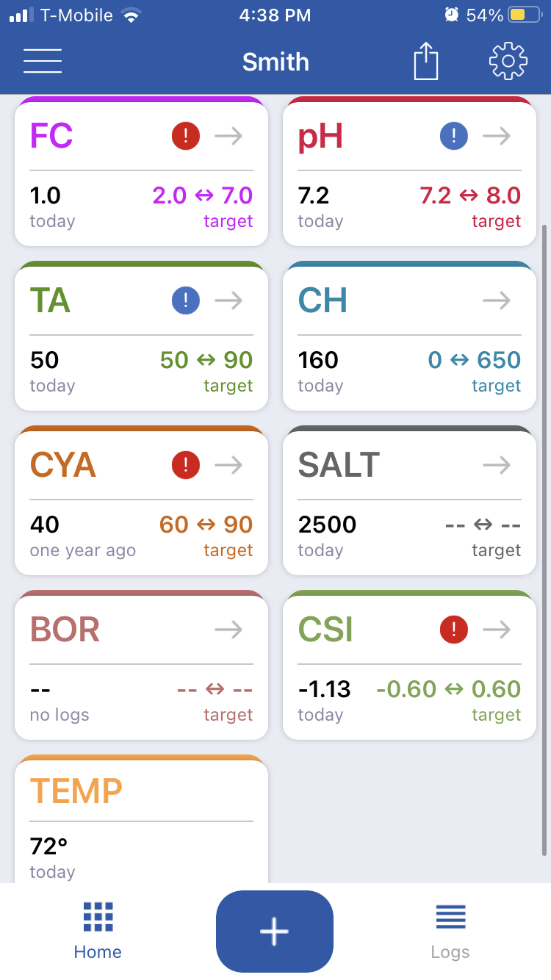This screenshot has width=551, height=980.
Task: Tap the blue info icon on pH
Action: 454,136
